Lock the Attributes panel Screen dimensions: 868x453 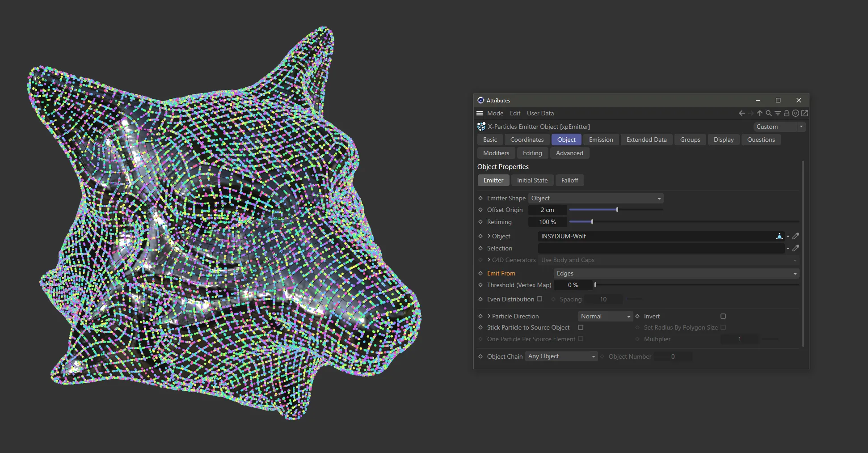coord(787,113)
